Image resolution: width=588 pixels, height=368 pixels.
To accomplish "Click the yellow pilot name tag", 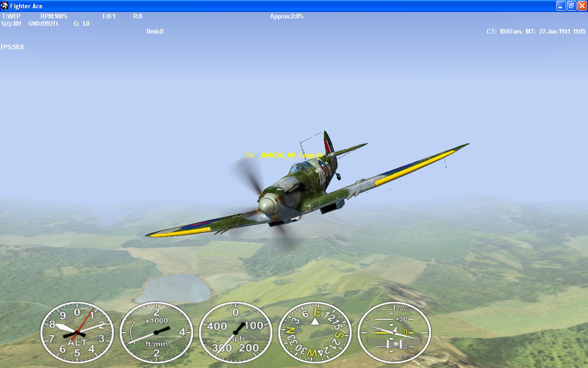I will click(284, 155).
